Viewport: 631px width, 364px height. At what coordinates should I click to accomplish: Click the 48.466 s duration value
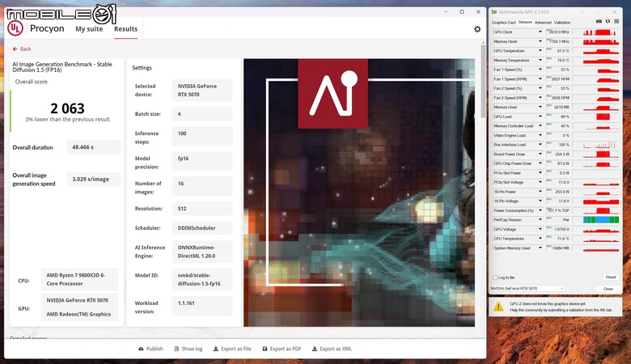point(93,147)
